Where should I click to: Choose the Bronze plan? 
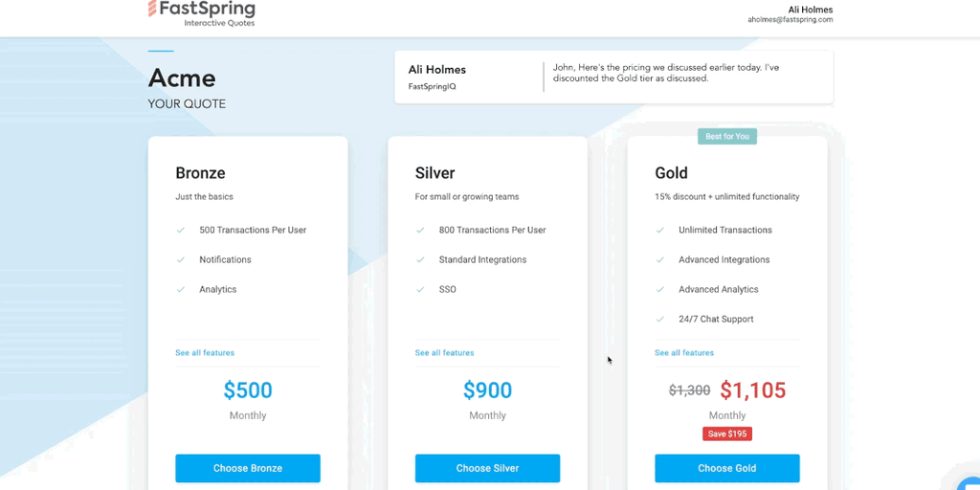tap(248, 468)
